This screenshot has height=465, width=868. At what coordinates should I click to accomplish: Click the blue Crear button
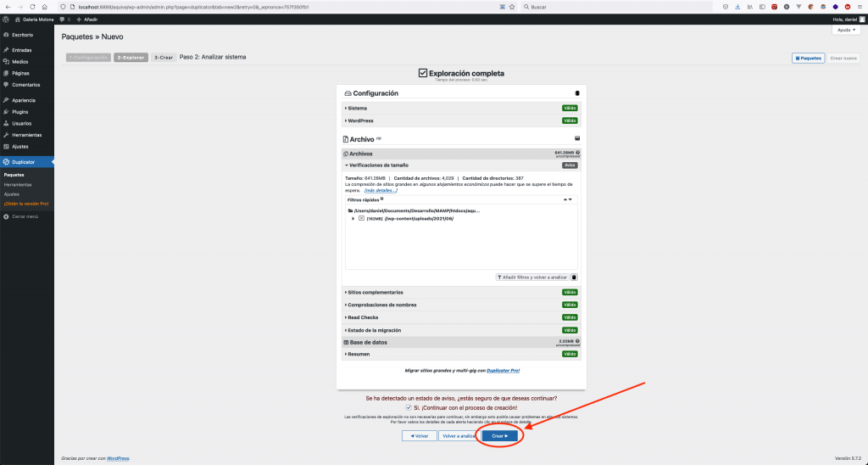click(x=500, y=436)
